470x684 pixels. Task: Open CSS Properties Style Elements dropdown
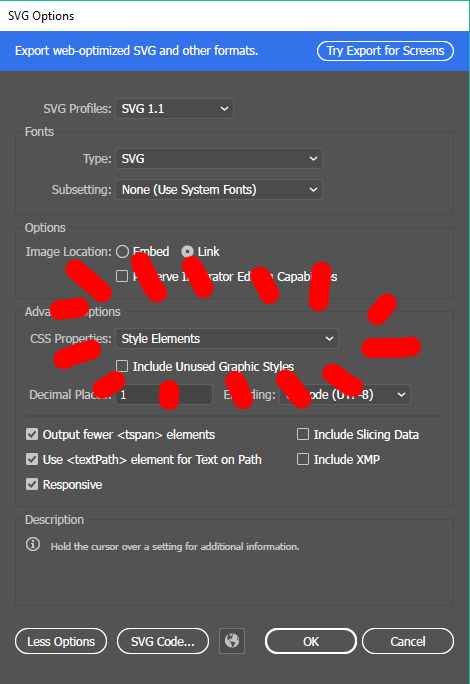[x=226, y=339]
